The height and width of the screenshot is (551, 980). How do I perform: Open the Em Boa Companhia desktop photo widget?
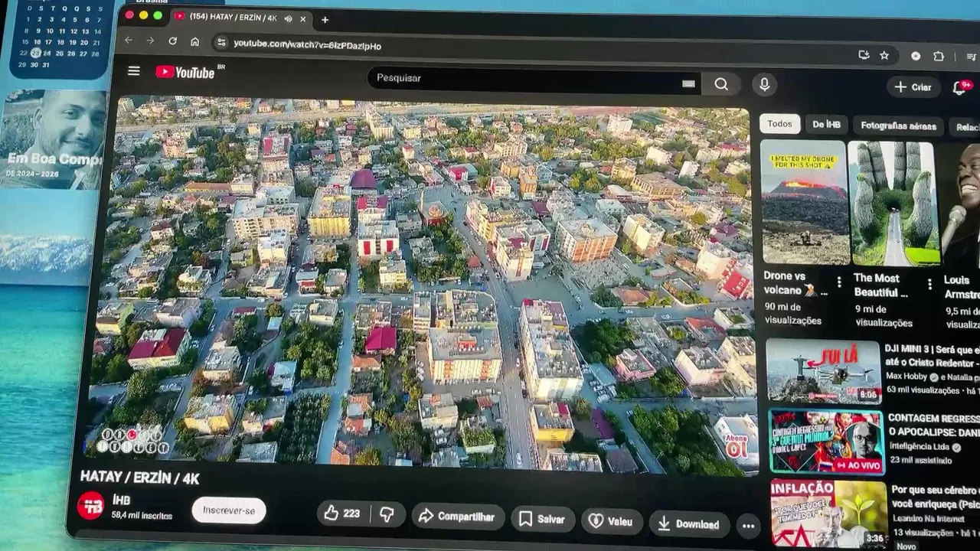coord(54,139)
